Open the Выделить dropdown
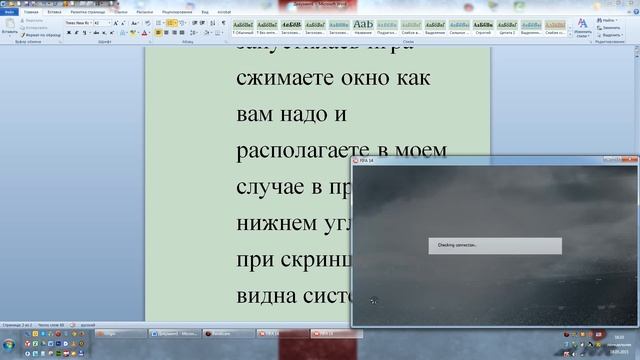This screenshot has width=640, height=360. [610, 35]
